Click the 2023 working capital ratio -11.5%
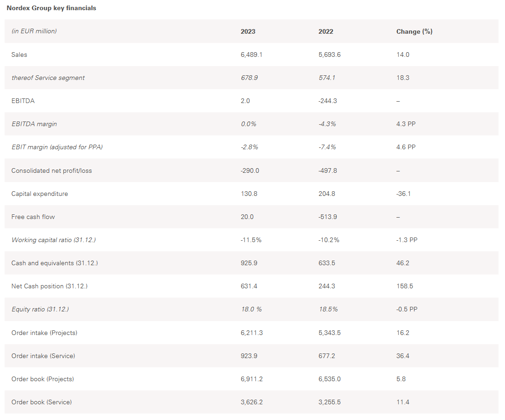 [251, 240]
